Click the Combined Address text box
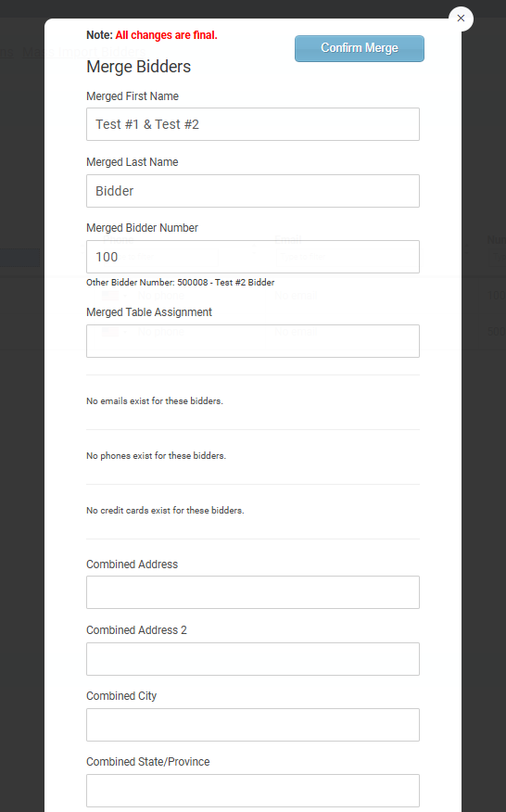 point(253,592)
